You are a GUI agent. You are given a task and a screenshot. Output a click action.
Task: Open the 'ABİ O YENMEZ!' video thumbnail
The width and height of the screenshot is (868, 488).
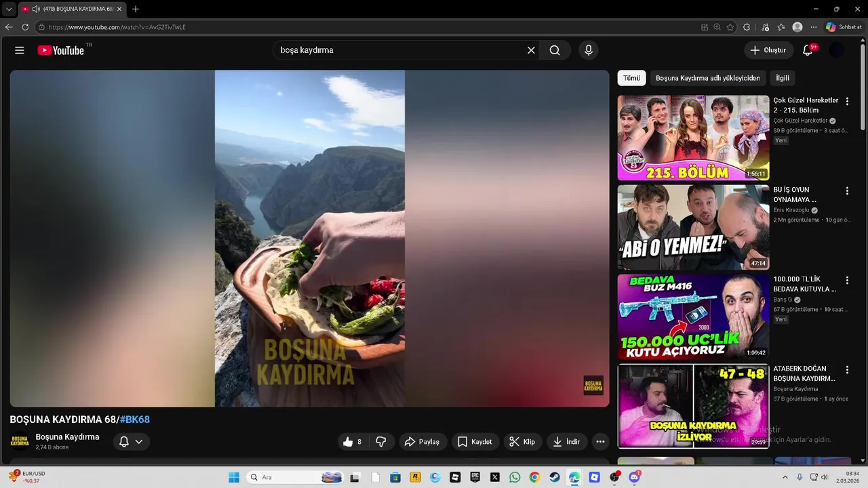[x=693, y=227]
